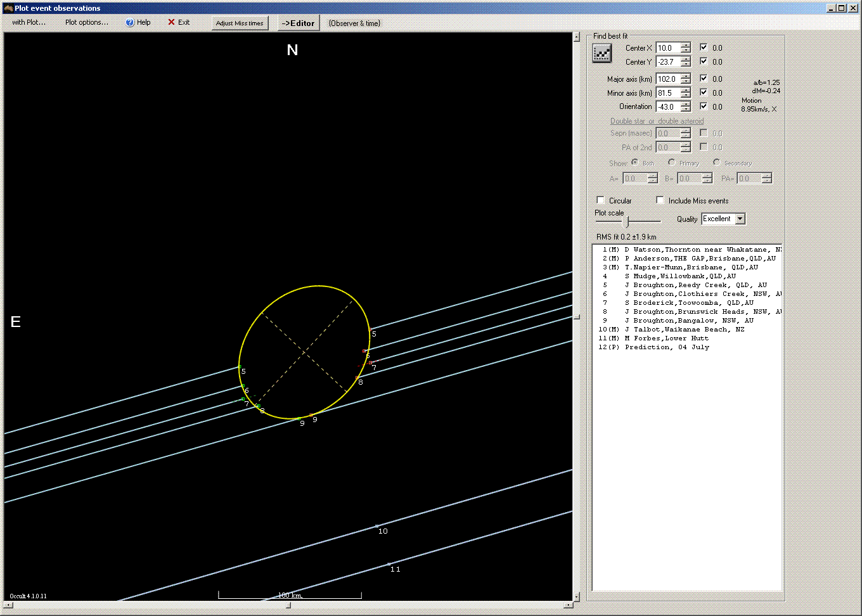
Task: Select observer 1 D Watson, Thornton row
Action: (x=687, y=250)
